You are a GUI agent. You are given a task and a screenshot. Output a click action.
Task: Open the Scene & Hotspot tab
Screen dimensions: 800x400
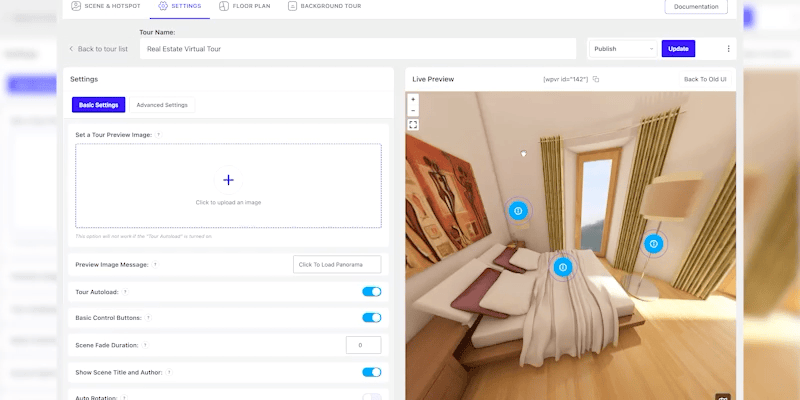106,6
